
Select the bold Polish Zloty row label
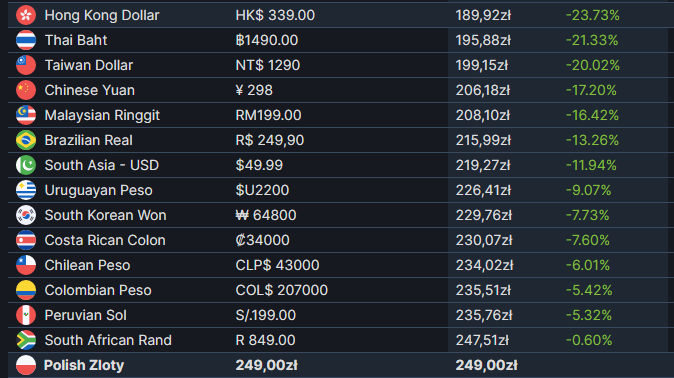coord(84,365)
